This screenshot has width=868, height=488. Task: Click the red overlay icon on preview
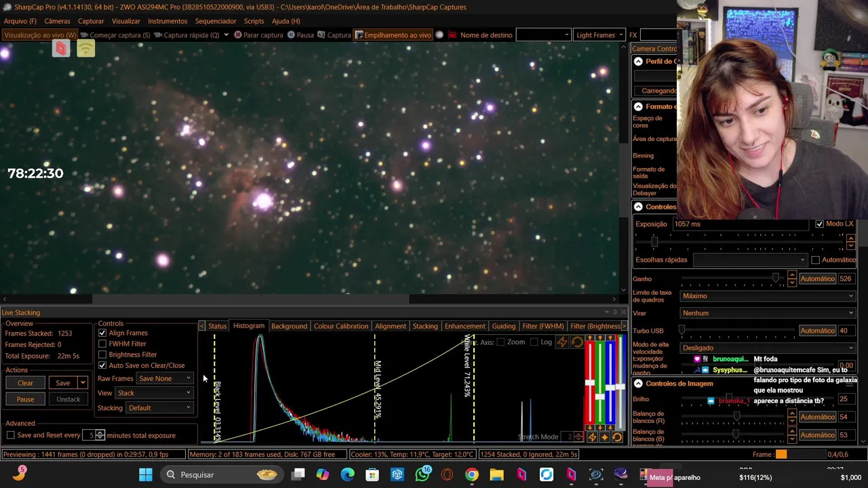click(61, 48)
